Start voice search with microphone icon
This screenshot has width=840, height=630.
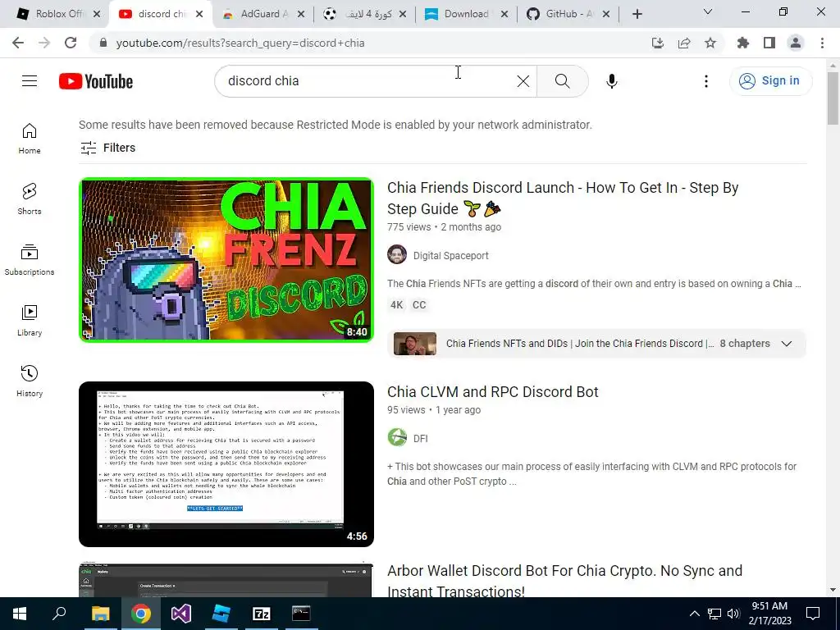click(612, 81)
